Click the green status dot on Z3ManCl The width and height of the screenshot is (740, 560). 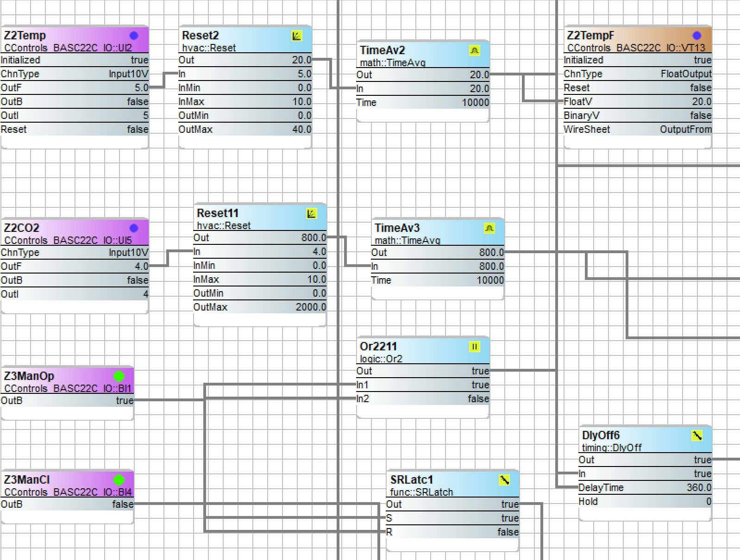[x=119, y=480]
